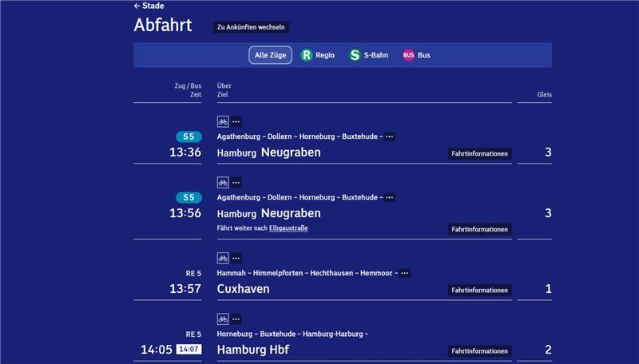Open Fahrtinformationen for 13:36 Neugraben train
The height and width of the screenshot is (364, 639).
tap(479, 153)
